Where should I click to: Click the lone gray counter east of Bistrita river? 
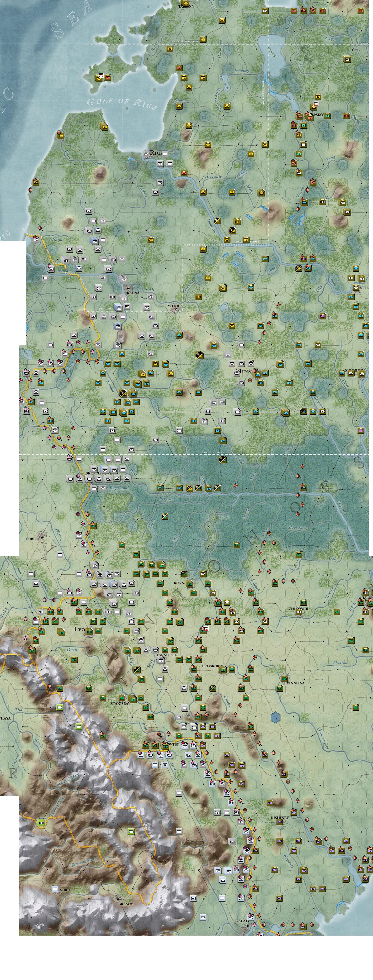[180, 794]
